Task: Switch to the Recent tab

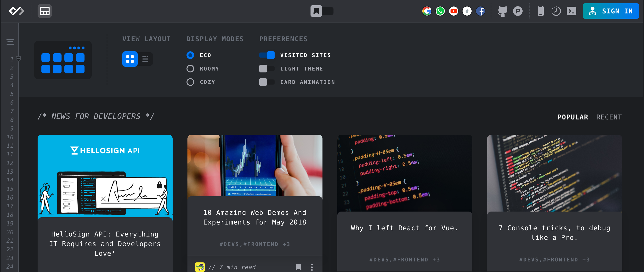Action: pos(609,117)
